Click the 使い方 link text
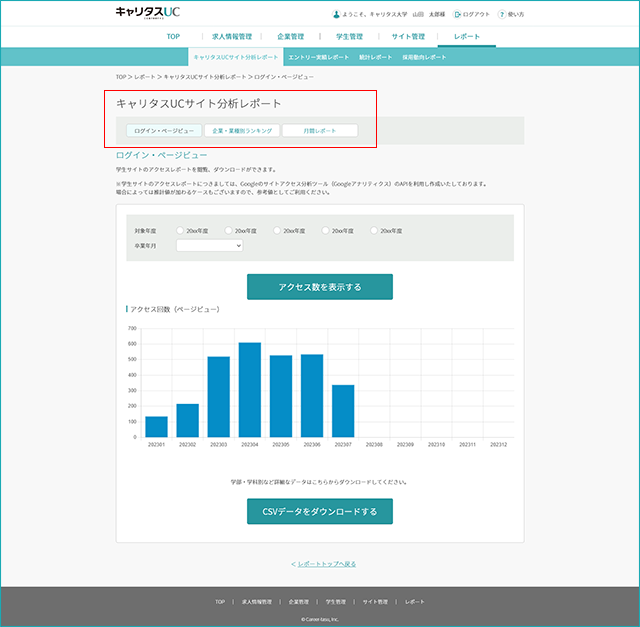The width and height of the screenshot is (640, 627). (516, 14)
